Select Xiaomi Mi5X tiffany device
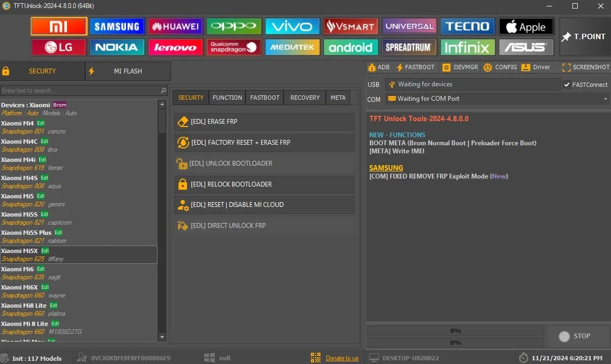 click(x=79, y=255)
